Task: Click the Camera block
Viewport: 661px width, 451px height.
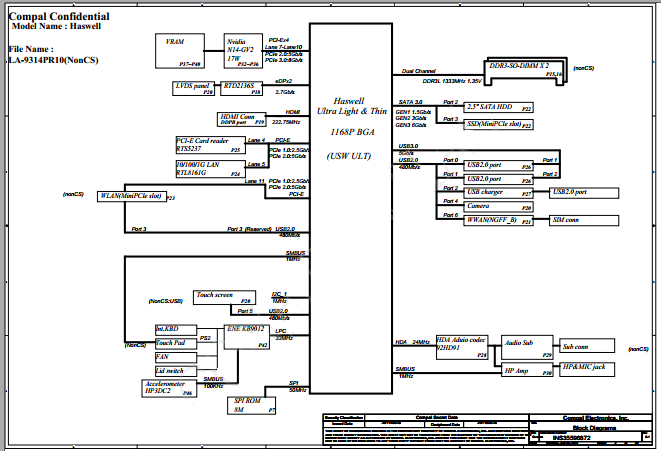Action: (498, 207)
